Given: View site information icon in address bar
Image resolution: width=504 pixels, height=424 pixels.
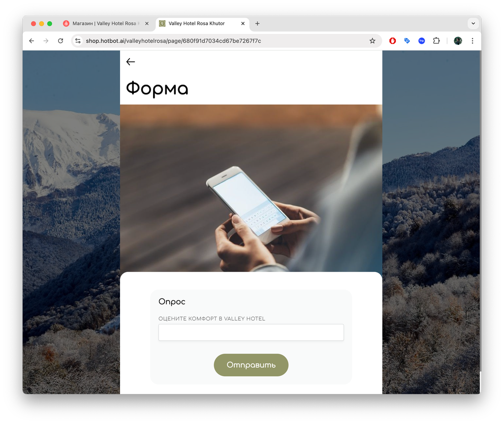Looking at the screenshot, I should point(78,41).
